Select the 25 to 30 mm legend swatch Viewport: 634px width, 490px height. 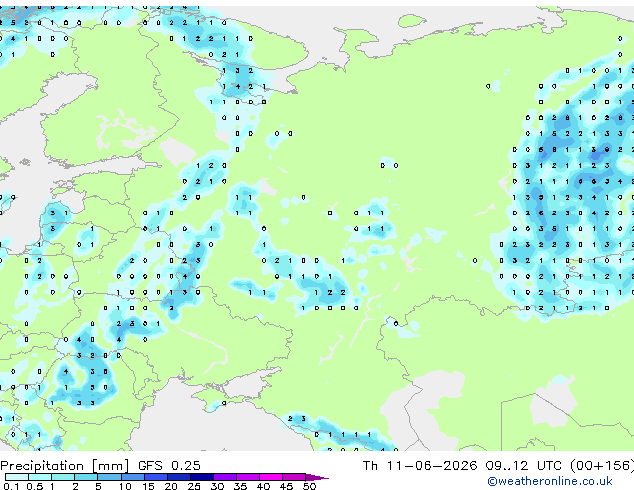pos(201,477)
